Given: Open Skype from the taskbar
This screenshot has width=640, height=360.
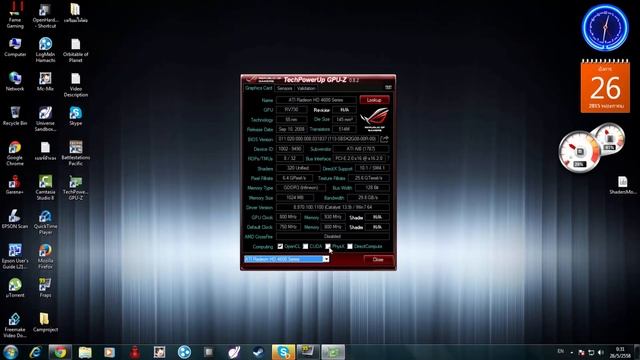Looking at the screenshot, I should coord(283,352).
